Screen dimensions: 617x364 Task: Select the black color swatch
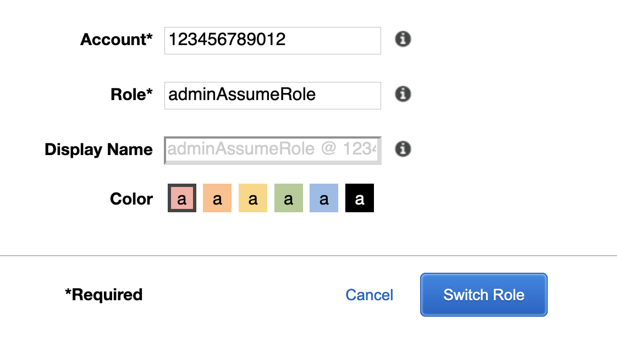[x=359, y=197]
